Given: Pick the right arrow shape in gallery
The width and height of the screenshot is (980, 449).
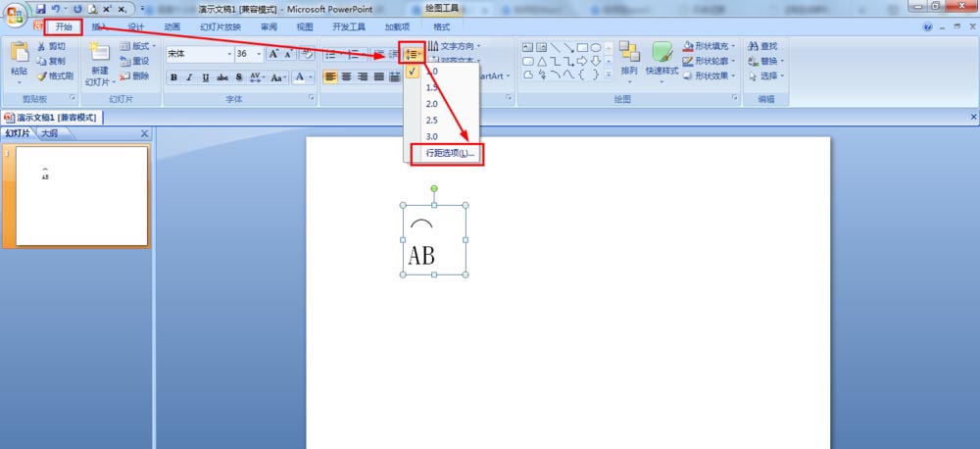Looking at the screenshot, I should tap(582, 62).
